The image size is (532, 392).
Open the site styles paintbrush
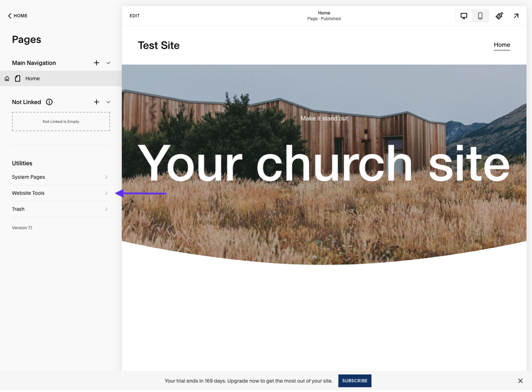coord(499,16)
